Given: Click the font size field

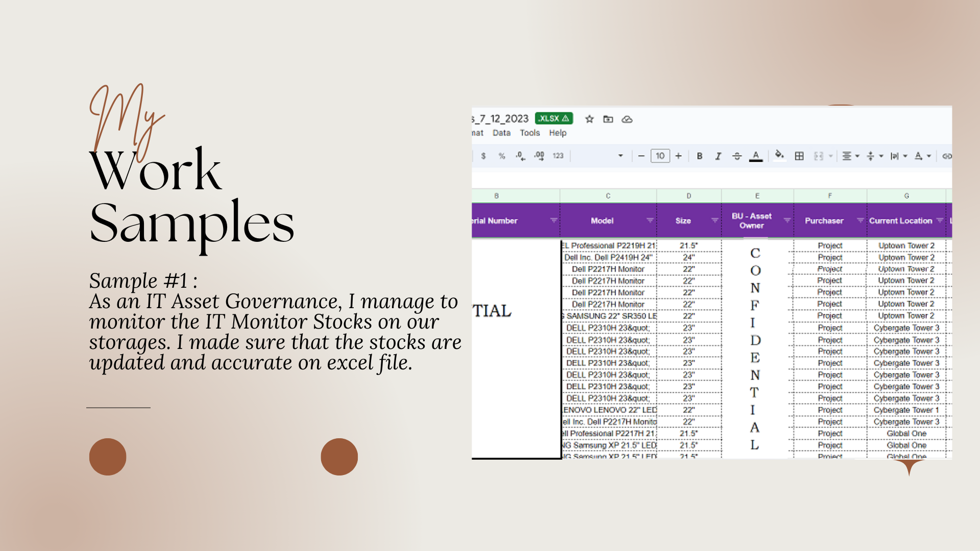Looking at the screenshot, I should click(660, 156).
